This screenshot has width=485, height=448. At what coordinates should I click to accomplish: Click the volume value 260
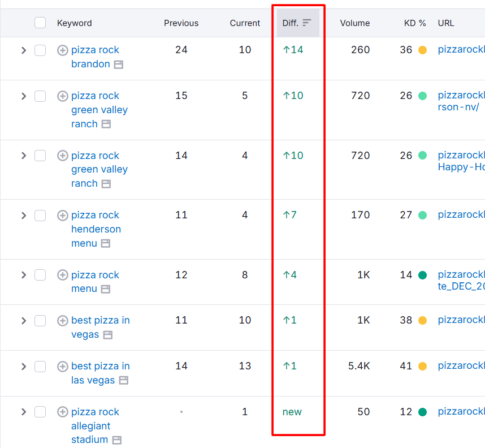click(x=360, y=50)
